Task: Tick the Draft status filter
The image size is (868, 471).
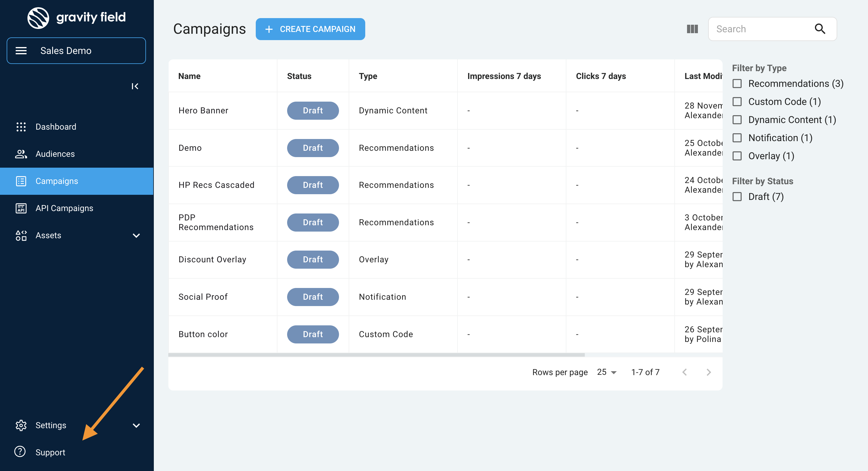Action: (737, 197)
